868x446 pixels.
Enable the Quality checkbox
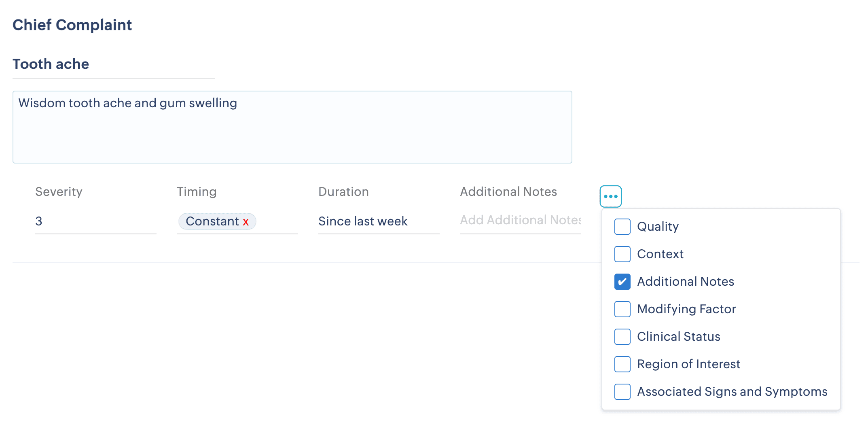coord(622,227)
